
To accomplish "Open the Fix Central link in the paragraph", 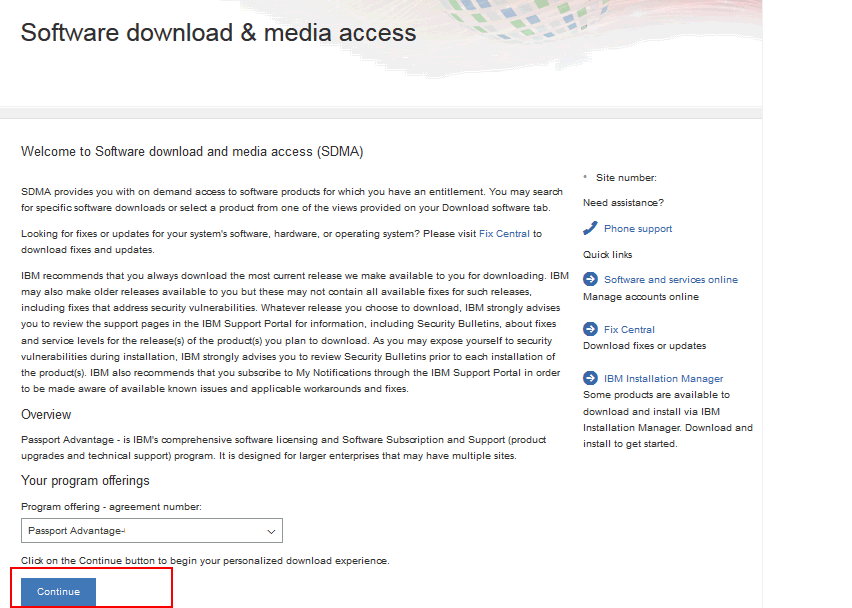I will [x=504, y=234].
